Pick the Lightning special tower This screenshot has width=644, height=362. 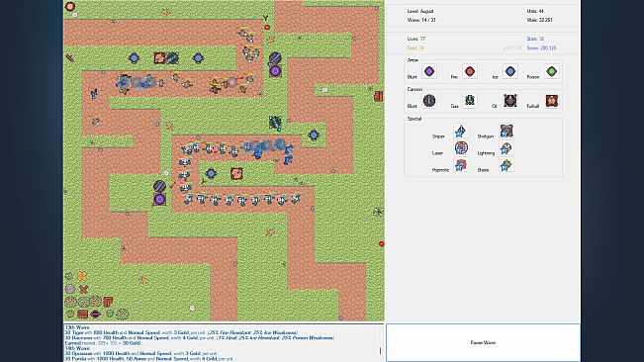[506, 147]
